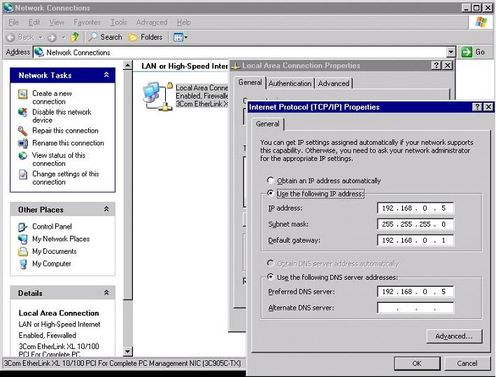Click the Advanced... button
Screen dimensions: 496x377
click(x=454, y=336)
